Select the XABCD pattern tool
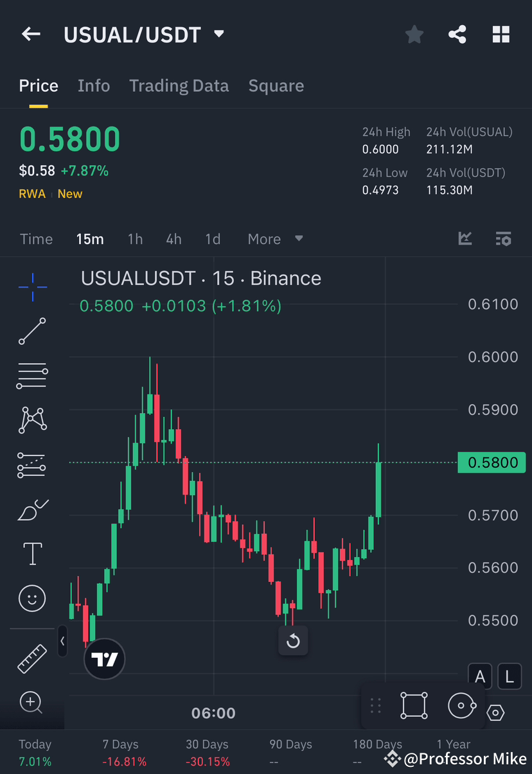 tap(31, 420)
